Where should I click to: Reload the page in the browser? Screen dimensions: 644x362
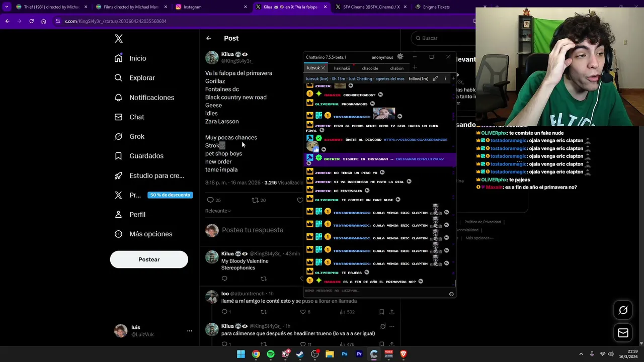pos(31,21)
